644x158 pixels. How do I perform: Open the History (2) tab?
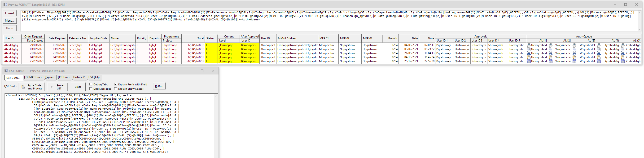point(79,78)
